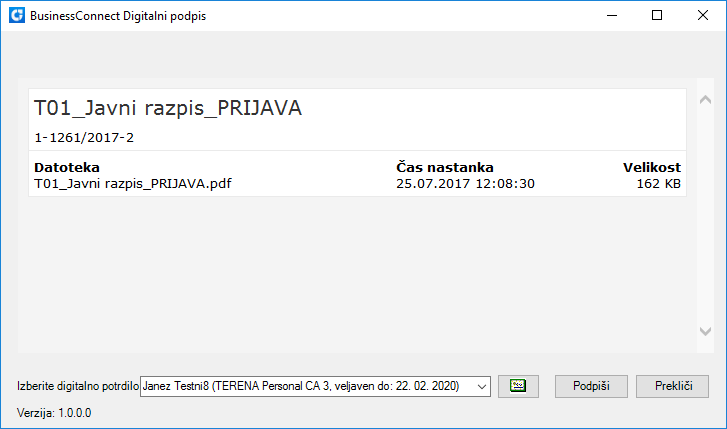Select the Janez Testni8 certificate combo box
727x429 pixels.
[315, 386]
